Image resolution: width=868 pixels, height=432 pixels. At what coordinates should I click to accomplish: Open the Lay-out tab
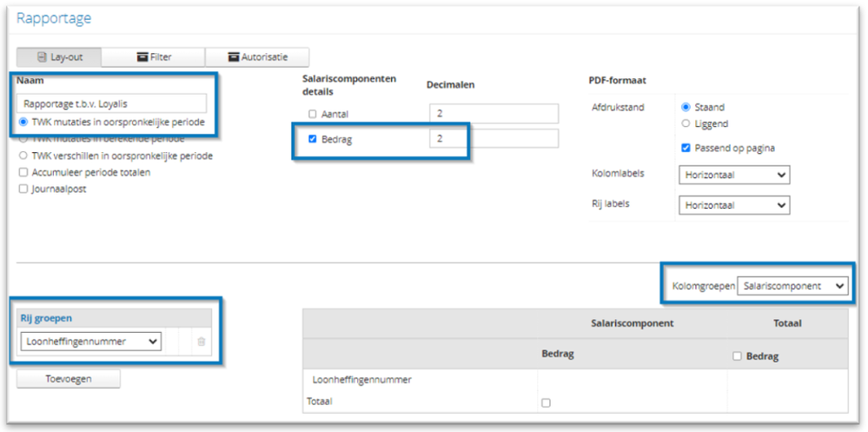(58, 57)
